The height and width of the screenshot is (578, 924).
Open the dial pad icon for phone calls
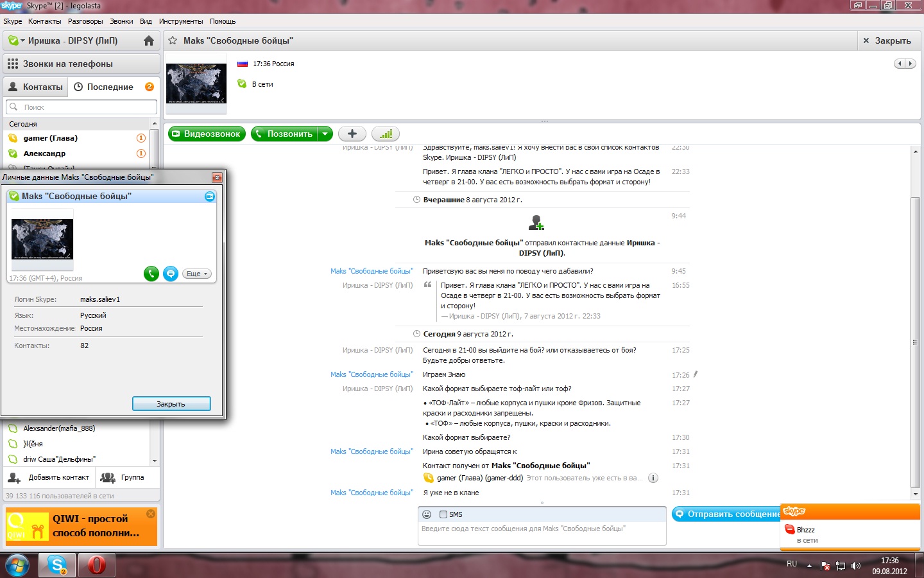point(13,64)
